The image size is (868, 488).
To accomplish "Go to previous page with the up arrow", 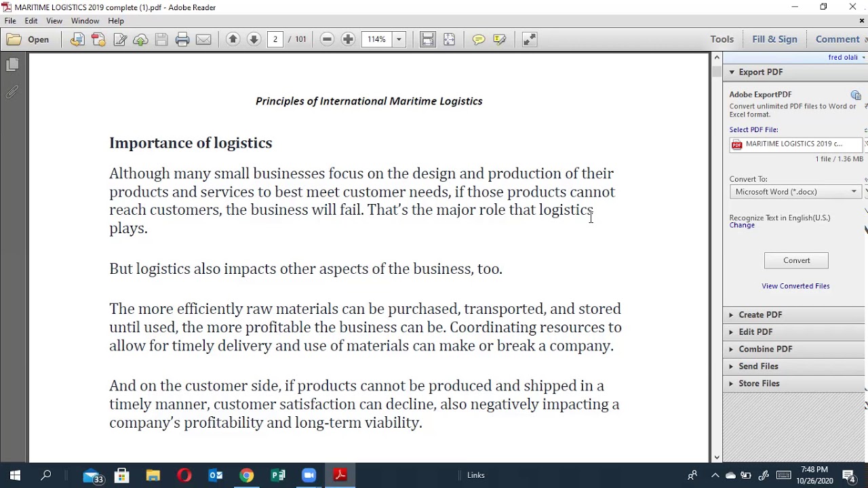I will tap(233, 39).
